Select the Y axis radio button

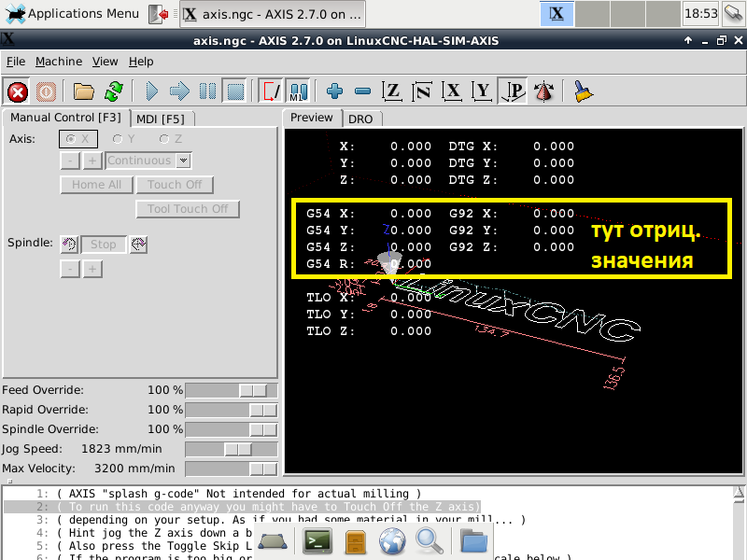(123, 139)
